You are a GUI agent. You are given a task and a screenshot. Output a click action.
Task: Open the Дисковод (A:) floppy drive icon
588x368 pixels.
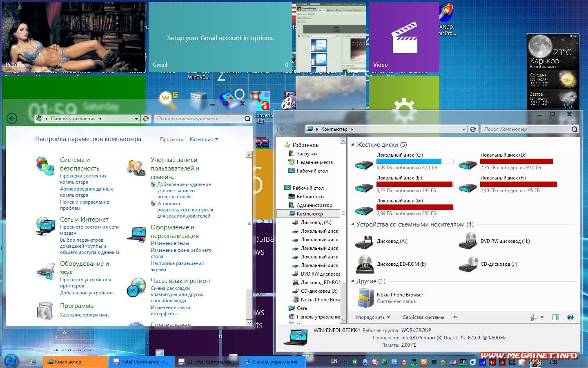(364, 242)
